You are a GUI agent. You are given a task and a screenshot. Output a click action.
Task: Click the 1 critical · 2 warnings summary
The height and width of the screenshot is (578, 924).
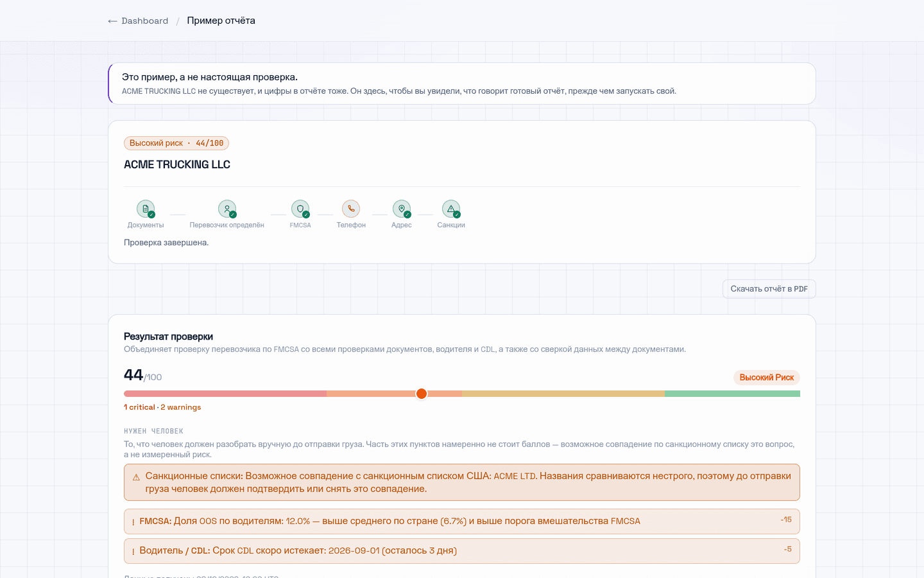click(162, 407)
